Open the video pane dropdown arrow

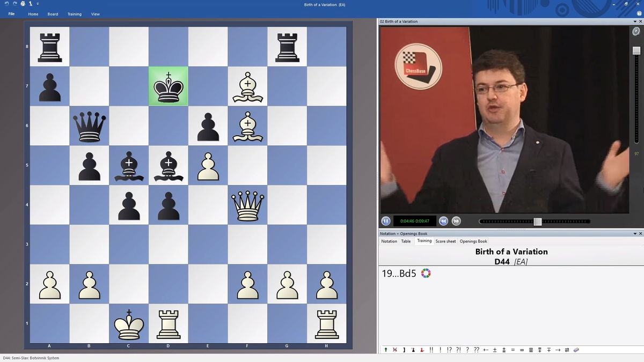634,21
